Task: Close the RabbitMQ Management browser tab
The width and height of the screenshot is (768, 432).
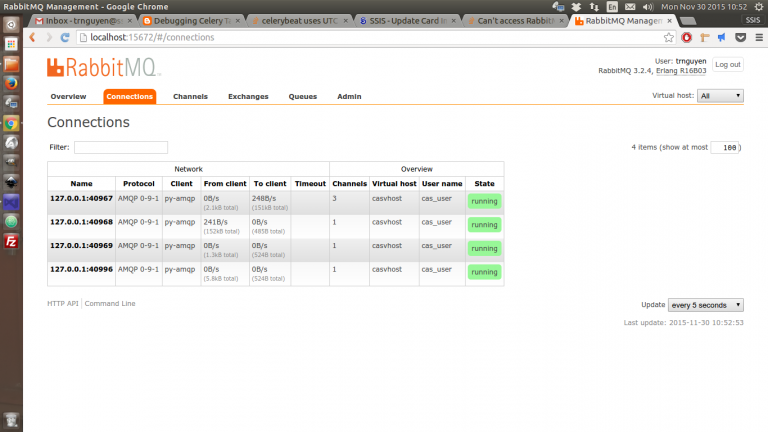Action: coord(670,21)
